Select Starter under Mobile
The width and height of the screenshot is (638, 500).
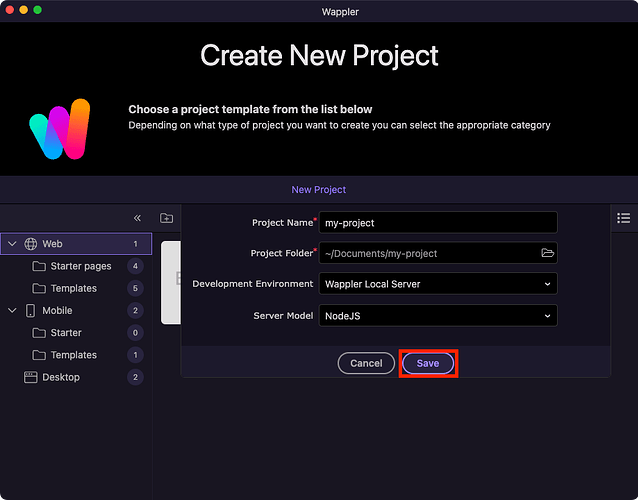pos(66,333)
